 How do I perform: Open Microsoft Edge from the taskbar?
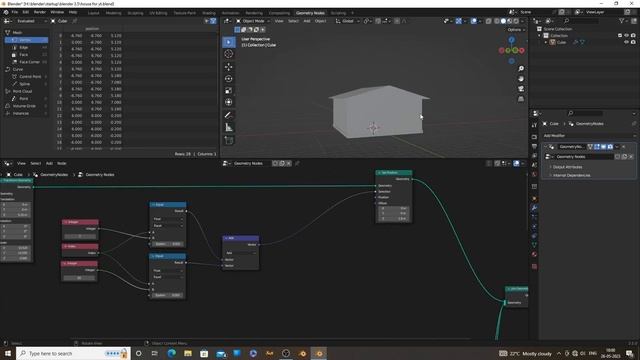[171, 353]
